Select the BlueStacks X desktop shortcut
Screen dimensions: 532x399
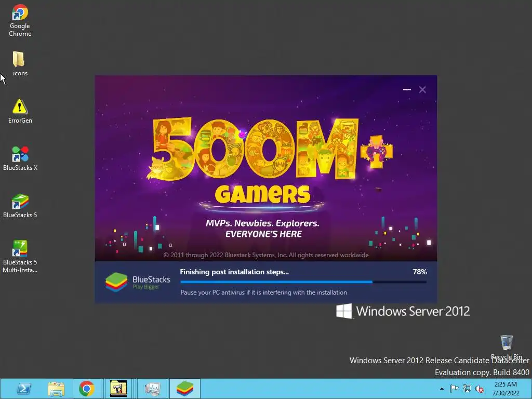20,158
